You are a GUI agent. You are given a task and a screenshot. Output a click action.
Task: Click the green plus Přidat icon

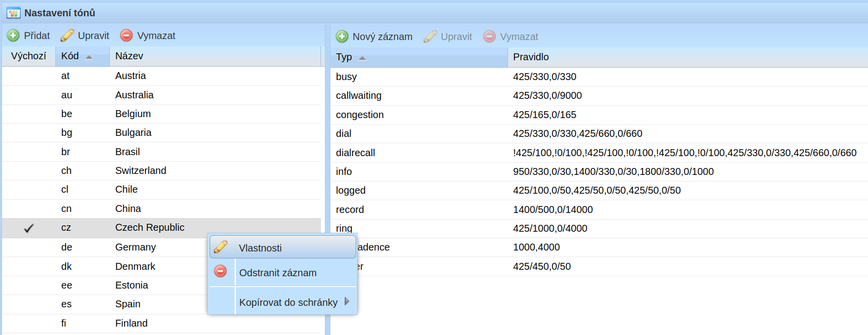13,36
